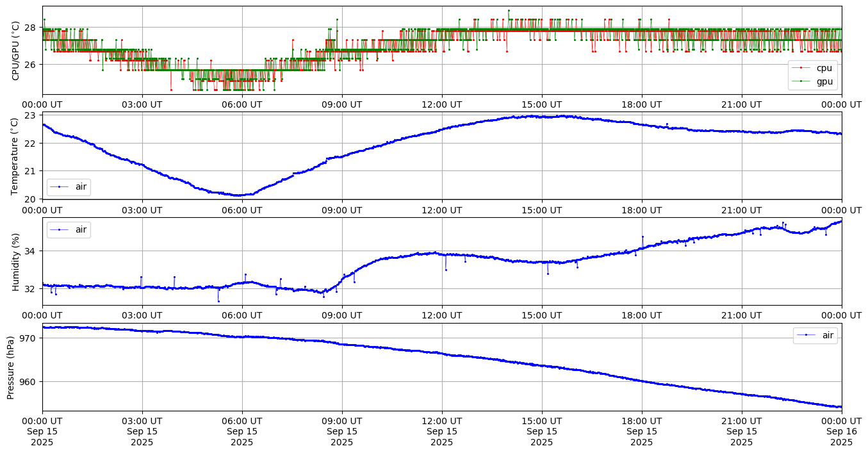This screenshot has width=868, height=453.
Task: Click '21:00 UT' tick under Temperature plot
Action: pyautogui.click(x=742, y=210)
